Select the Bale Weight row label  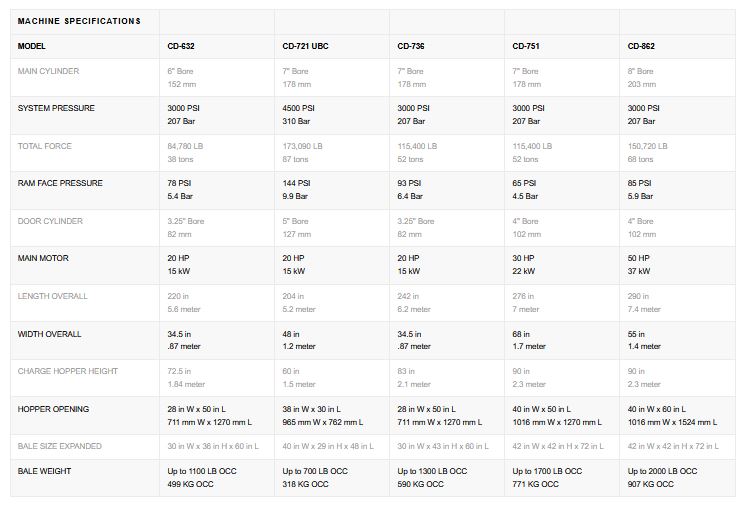point(44,471)
